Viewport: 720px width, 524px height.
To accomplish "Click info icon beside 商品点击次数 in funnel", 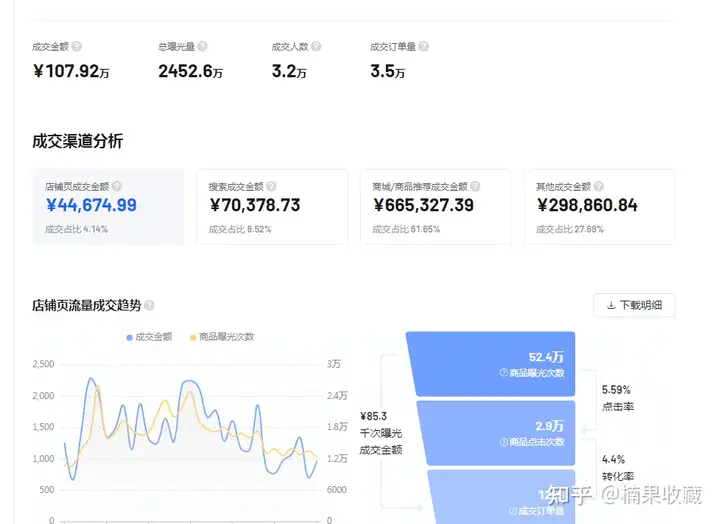I will 504,442.
